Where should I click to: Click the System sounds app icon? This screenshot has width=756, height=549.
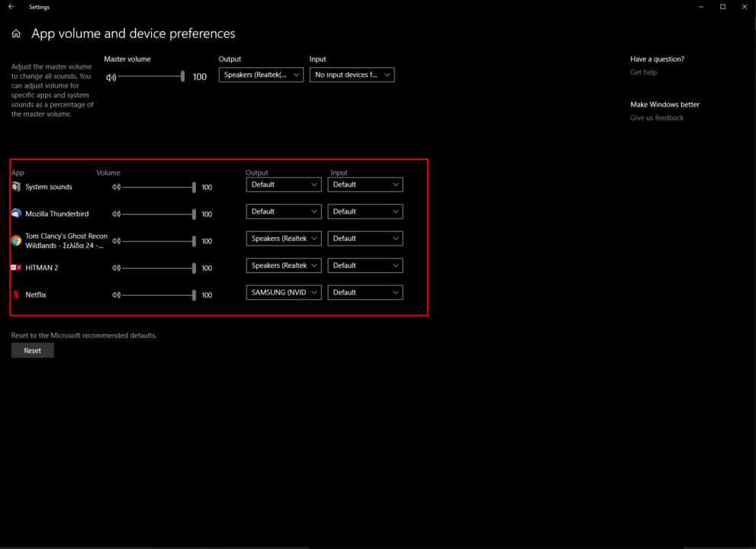pyautogui.click(x=16, y=187)
